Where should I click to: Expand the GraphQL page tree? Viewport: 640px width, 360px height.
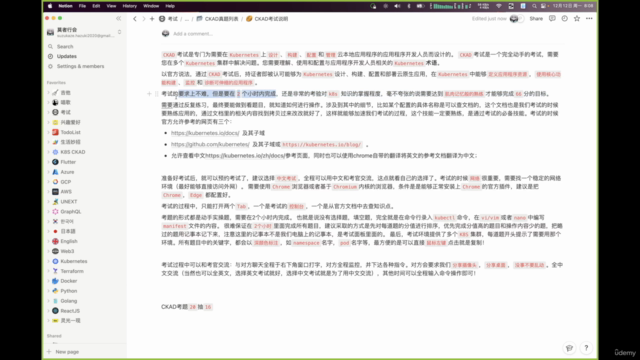[49, 211]
